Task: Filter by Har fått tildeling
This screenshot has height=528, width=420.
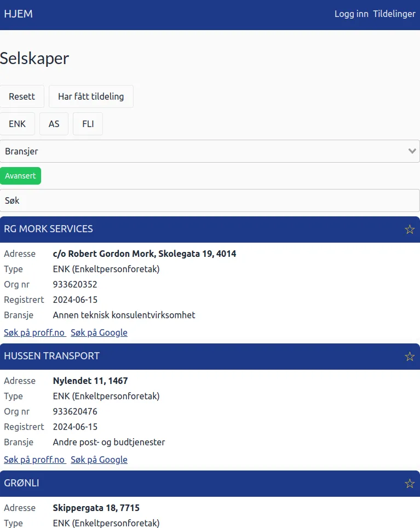Action: click(x=91, y=96)
